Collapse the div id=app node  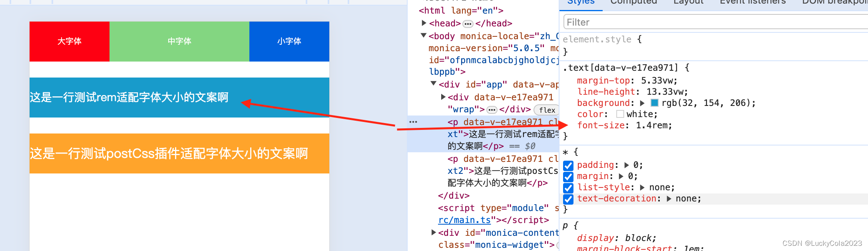pos(434,84)
